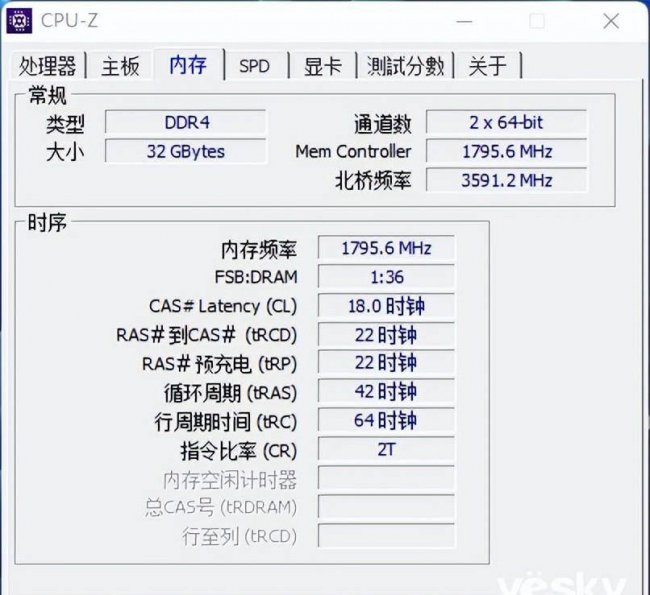Viewport: 650px width, 595px height.
Task: Click the empty 内存空闲计时器 field
Action: tap(386, 478)
